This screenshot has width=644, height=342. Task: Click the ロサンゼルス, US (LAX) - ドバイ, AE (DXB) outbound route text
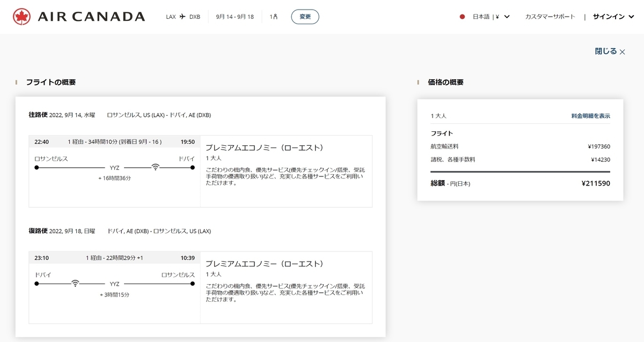[159, 115]
